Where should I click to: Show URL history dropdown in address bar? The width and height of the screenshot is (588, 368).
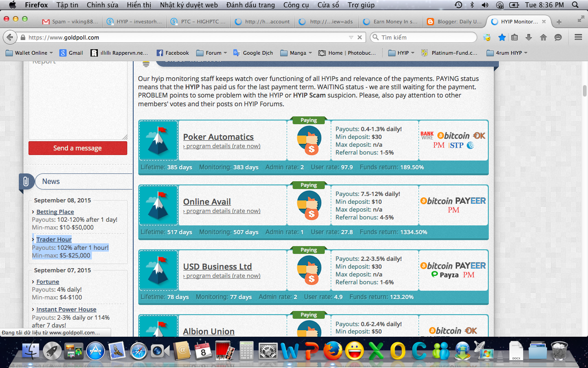[351, 37]
